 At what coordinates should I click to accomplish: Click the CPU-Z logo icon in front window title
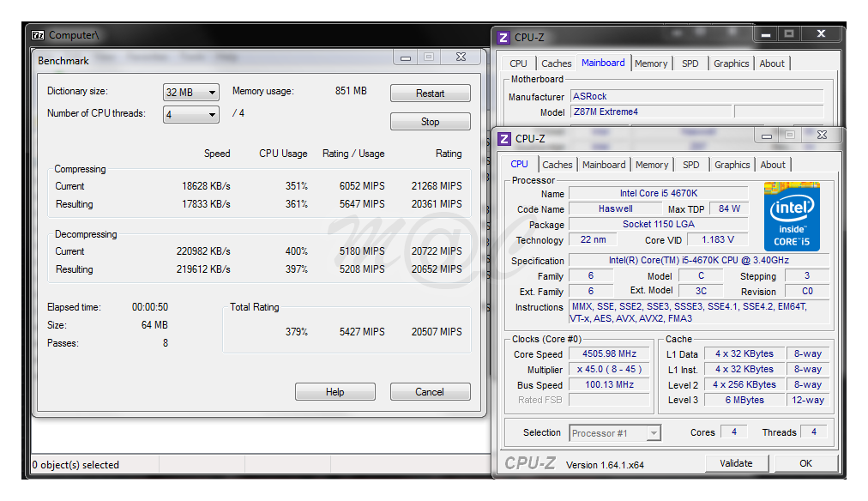click(503, 138)
